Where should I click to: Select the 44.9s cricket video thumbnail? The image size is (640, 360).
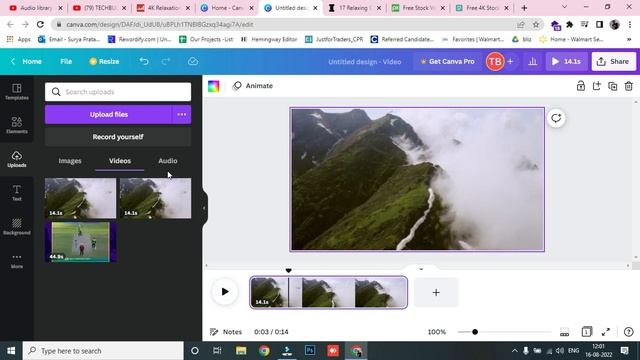click(x=80, y=242)
